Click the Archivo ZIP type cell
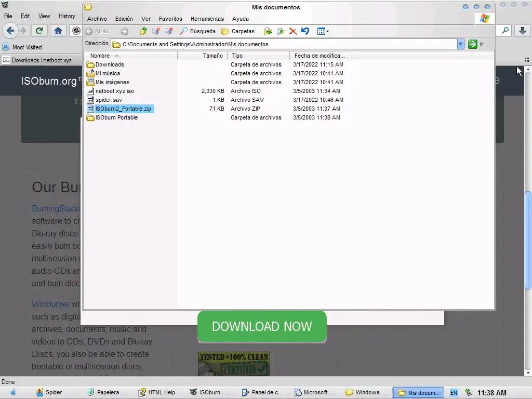Screen dimensions: 532x399 tap(245, 109)
